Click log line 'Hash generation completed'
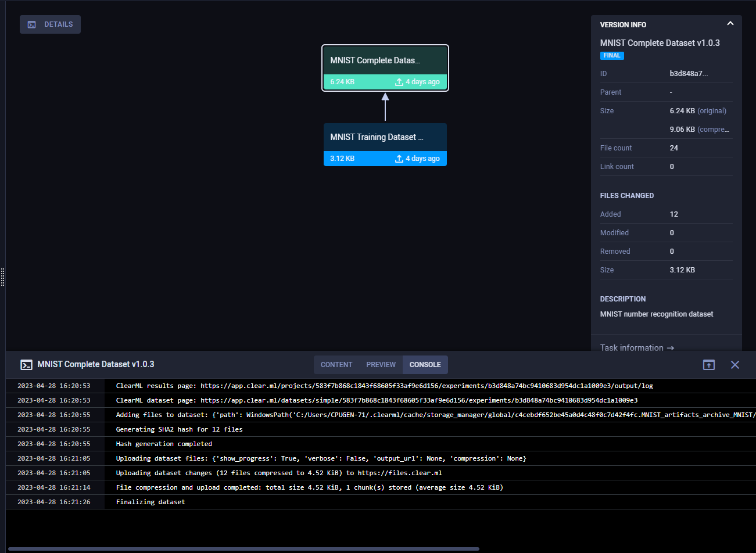The width and height of the screenshot is (756, 553). pos(164,444)
